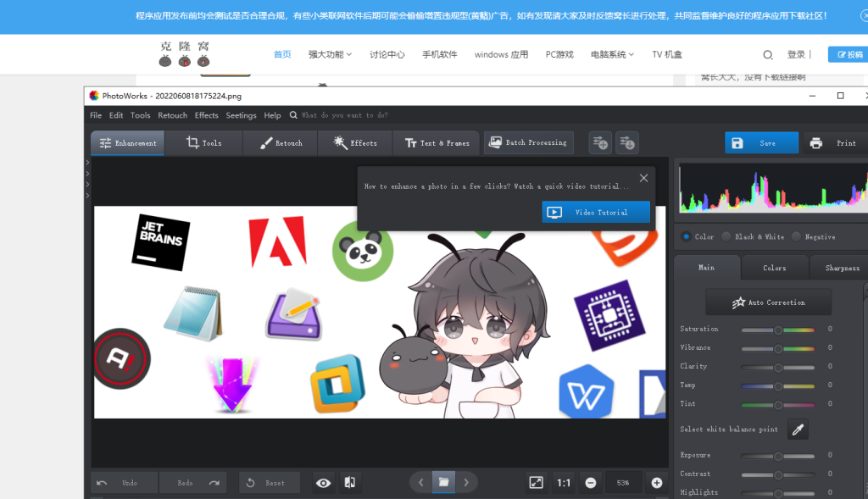Adjust the Exposure slider
The height and width of the screenshot is (499, 868).
[x=778, y=457]
